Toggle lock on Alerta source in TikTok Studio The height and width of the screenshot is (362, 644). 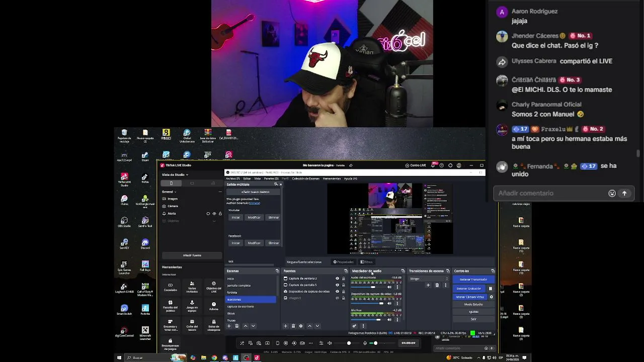pyautogui.click(x=220, y=214)
